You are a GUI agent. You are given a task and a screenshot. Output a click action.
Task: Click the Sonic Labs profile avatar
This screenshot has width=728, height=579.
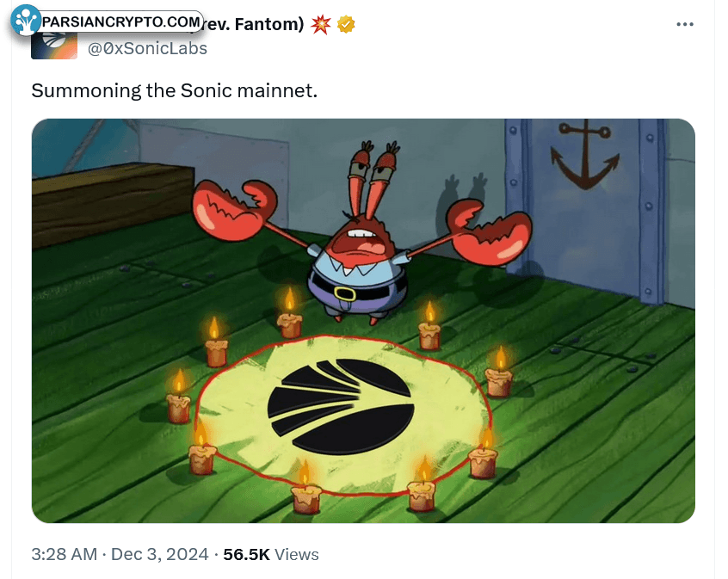(x=54, y=46)
